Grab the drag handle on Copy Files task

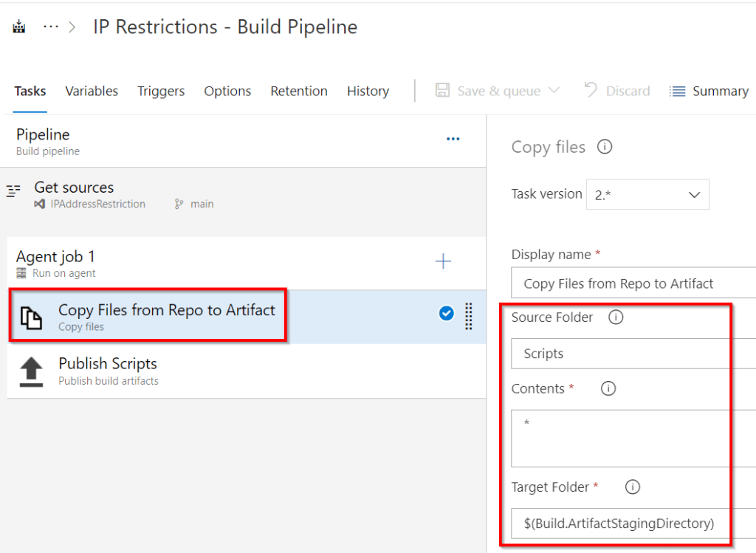point(469,314)
